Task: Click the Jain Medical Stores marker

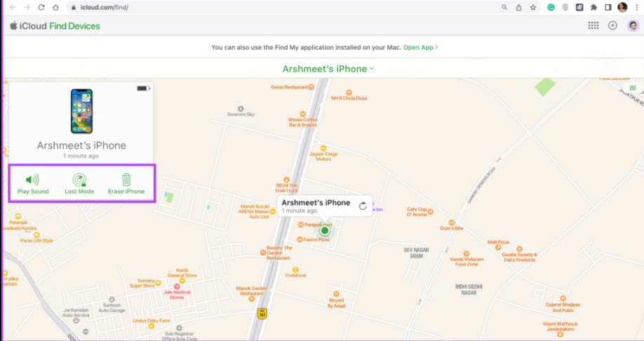Action: point(177,286)
